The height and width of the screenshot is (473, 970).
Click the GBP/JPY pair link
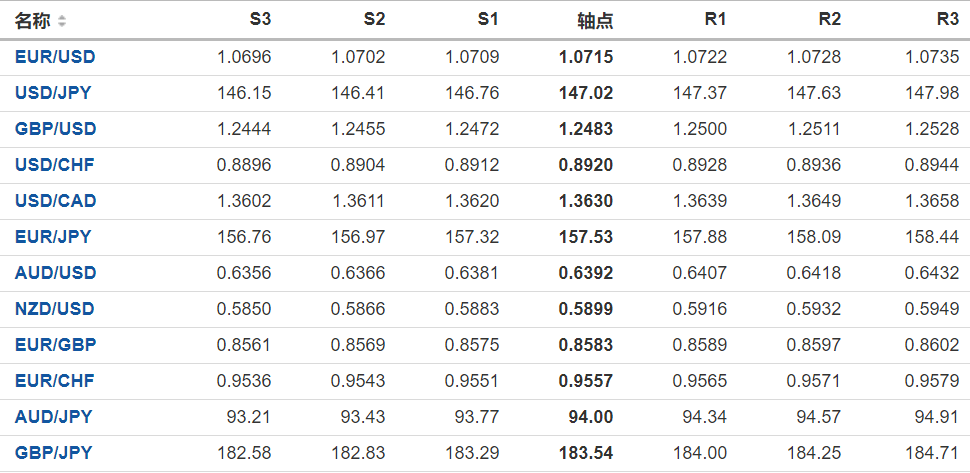pos(53,453)
